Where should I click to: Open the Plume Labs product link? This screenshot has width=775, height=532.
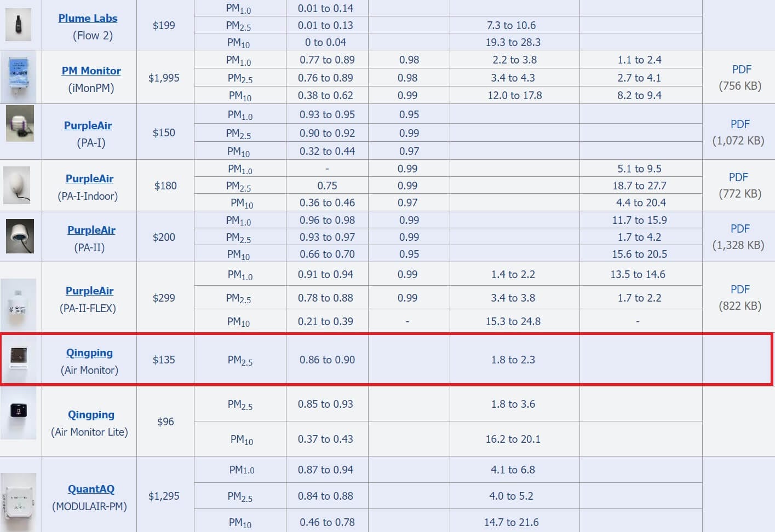coord(88,18)
